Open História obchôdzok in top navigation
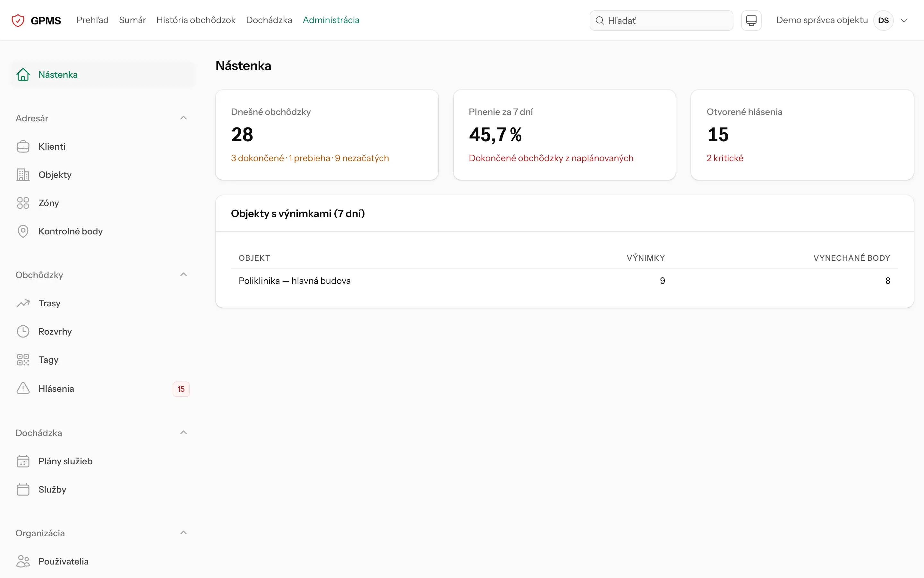The width and height of the screenshot is (924, 578). pyautogui.click(x=196, y=20)
